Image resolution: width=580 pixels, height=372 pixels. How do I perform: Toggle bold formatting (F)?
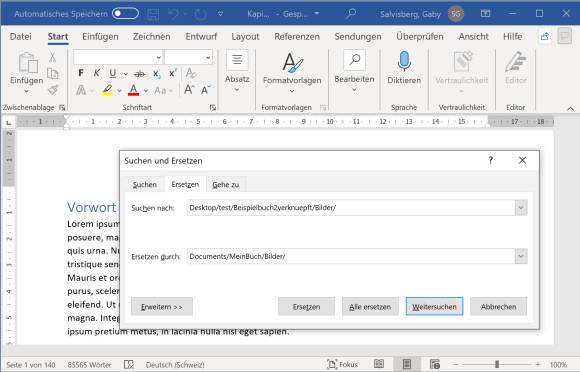(81, 73)
